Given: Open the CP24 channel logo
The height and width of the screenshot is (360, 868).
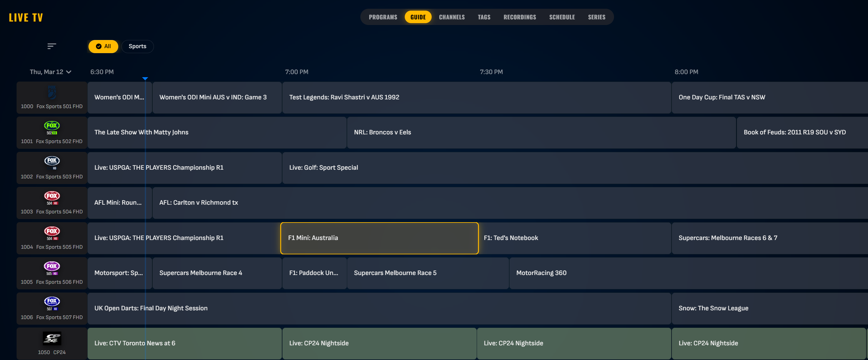Looking at the screenshot, I should [x=52, y=338].
